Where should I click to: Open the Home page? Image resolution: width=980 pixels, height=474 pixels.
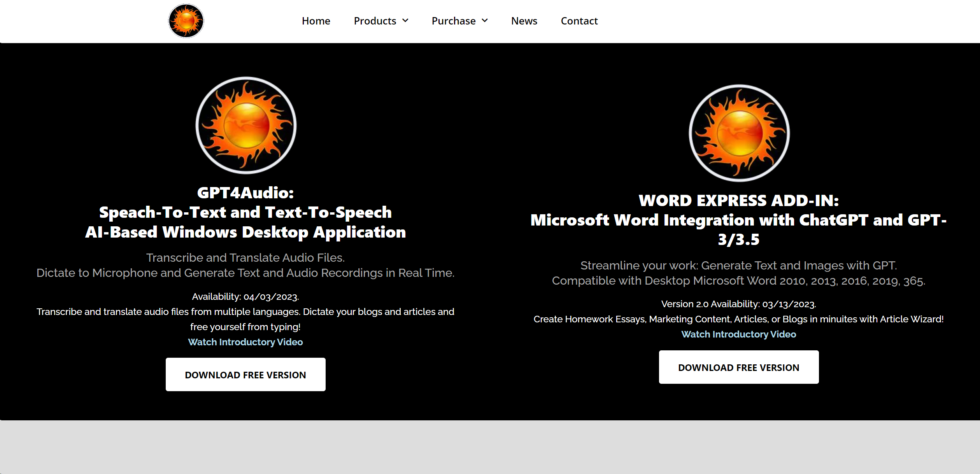pyautogui.click(x=316, y=21)
